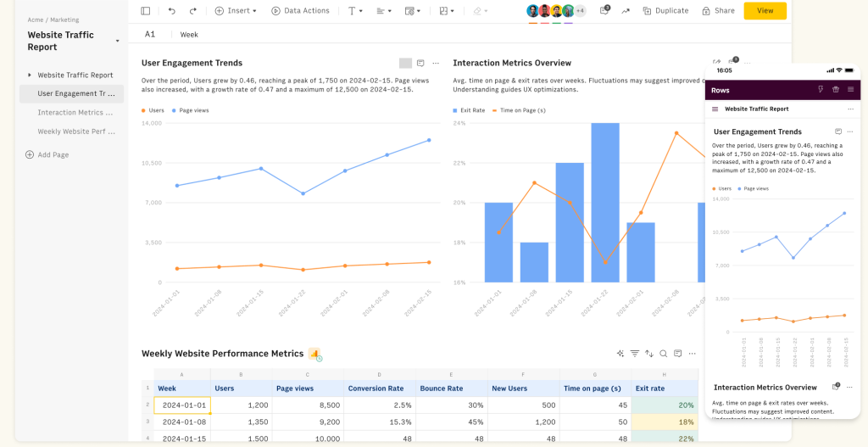Expand the Website Traffic Report tree item

coord(30,75)
